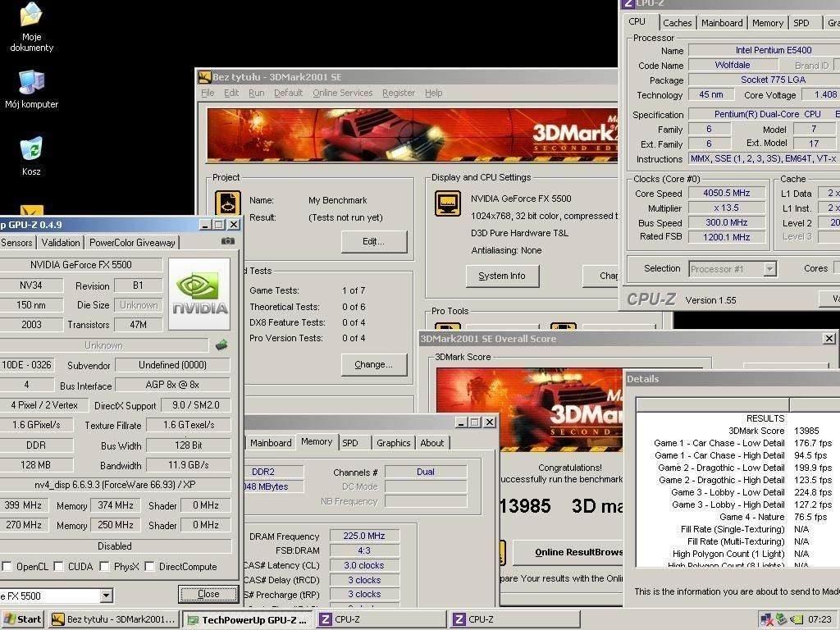Image resolution: width=840 pixels, height=630 pixels.
Task: Click second CPU-Z taskbar button
Action: coord(515,619)
